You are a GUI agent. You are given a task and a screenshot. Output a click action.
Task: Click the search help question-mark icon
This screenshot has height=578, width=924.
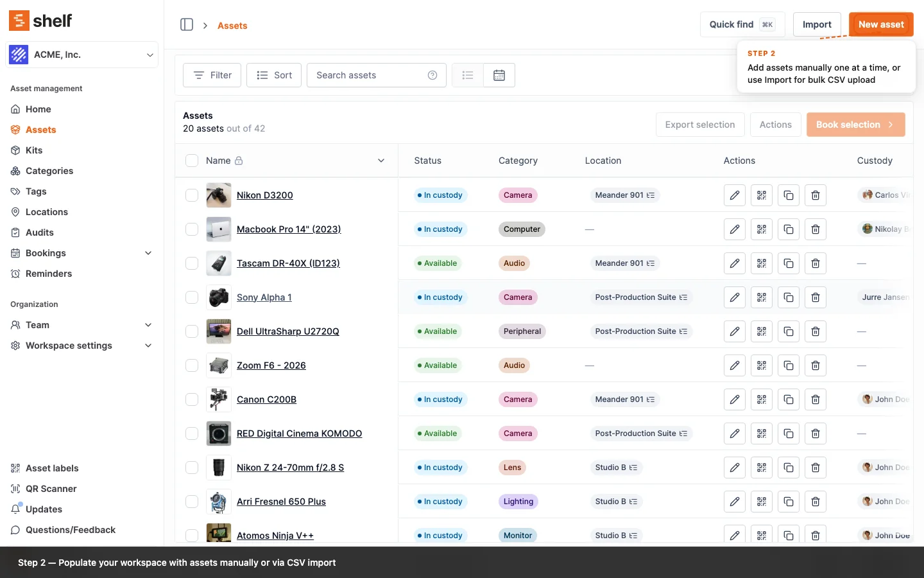point(432,75)
